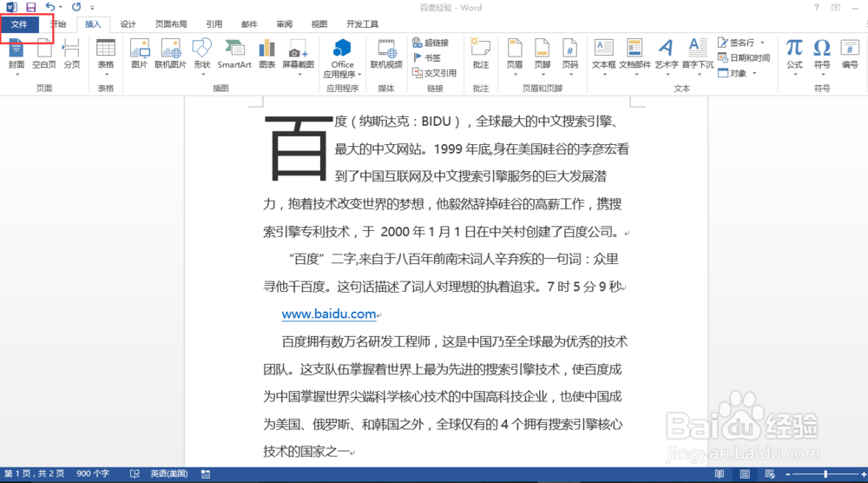Open Office 应用程序 apps

pyautogui.click(x=342, y=58)
